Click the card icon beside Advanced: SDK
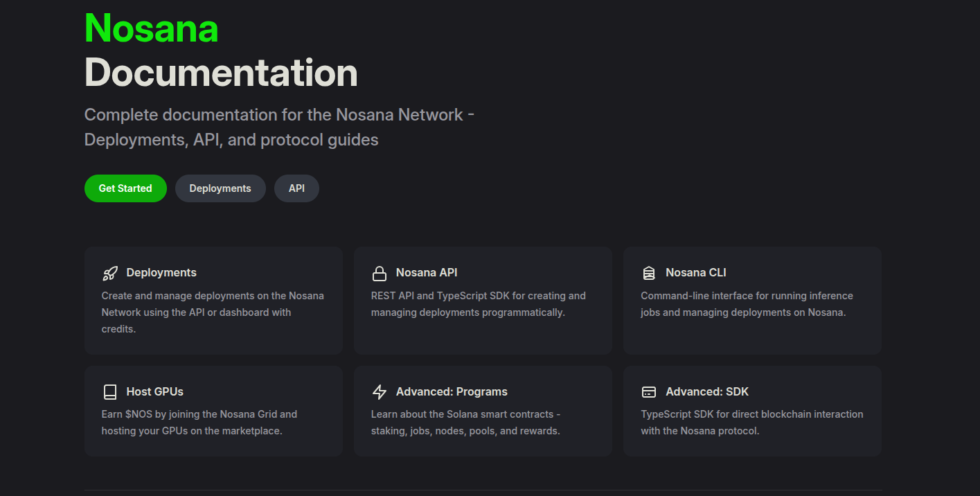The width and height of the screenshot is (980, 496). tap(649, 392)
